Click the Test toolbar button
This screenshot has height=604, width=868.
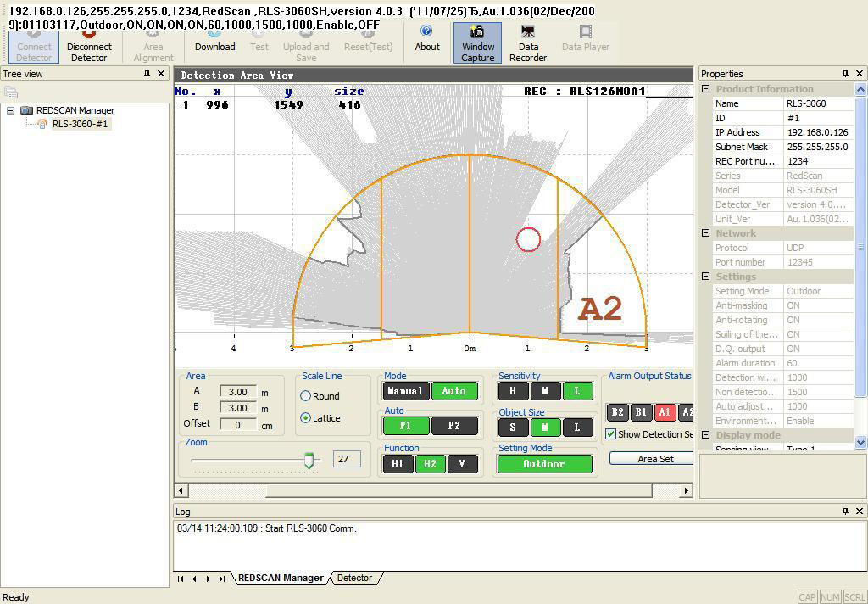(x=259, y=42)
